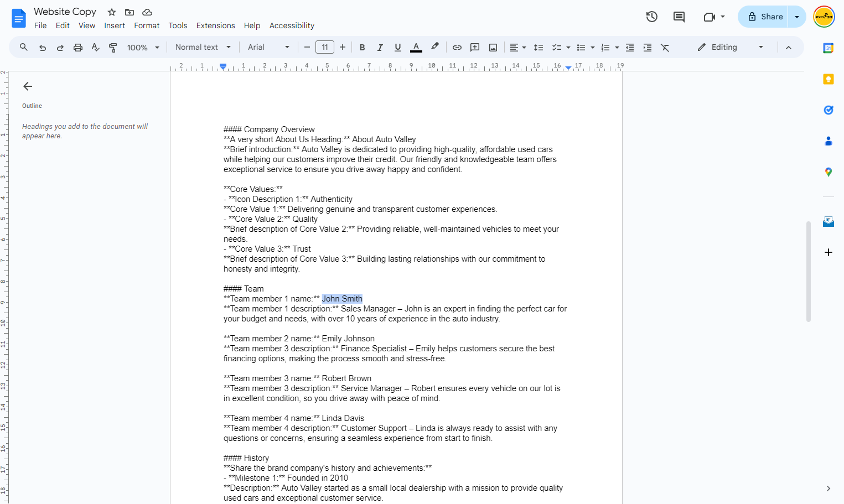The width and height of the screenshot is (844, 504).
Task: Toggle italic formatting
Action: pyautogui.click(x=380, y=48)
